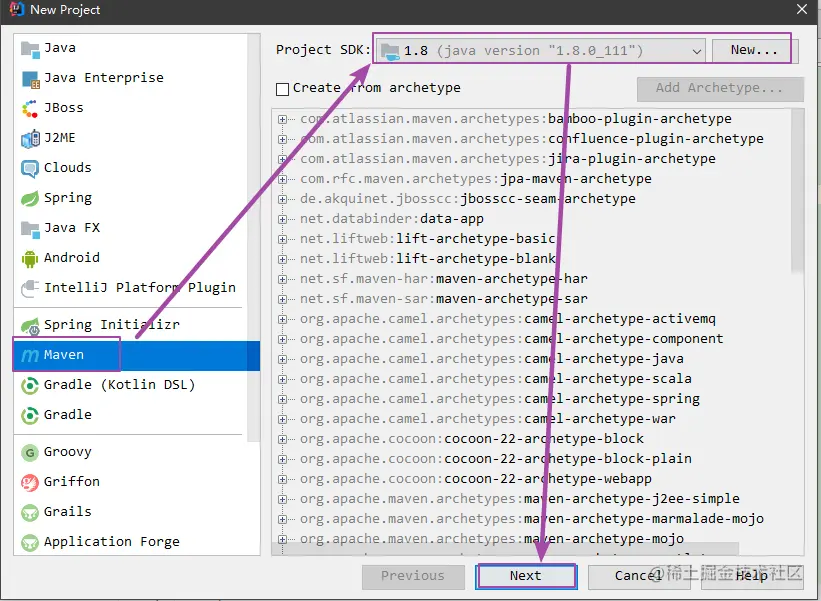
Task: Click the Java FX folder icon
Action: (x=30, y=229)
